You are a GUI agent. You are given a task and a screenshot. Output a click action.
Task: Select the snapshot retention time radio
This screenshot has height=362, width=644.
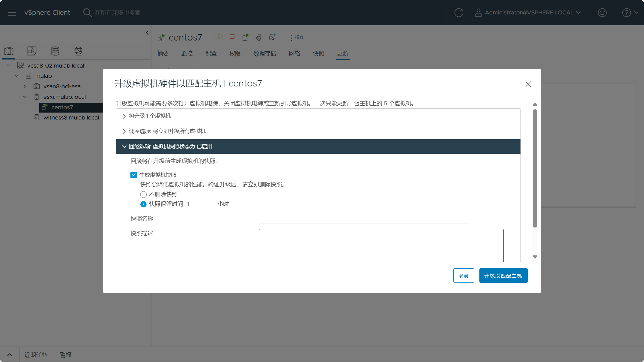click(143, 204)
